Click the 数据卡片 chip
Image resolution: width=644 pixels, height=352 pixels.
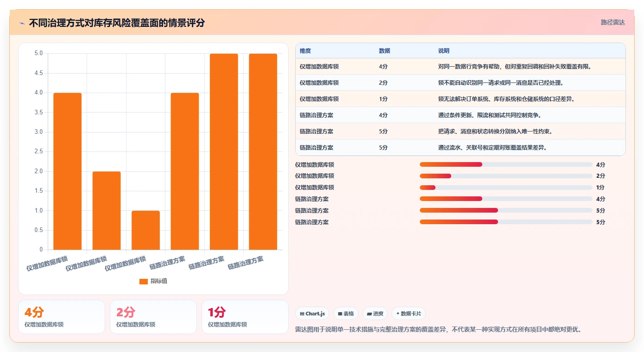tap(409, 314)
